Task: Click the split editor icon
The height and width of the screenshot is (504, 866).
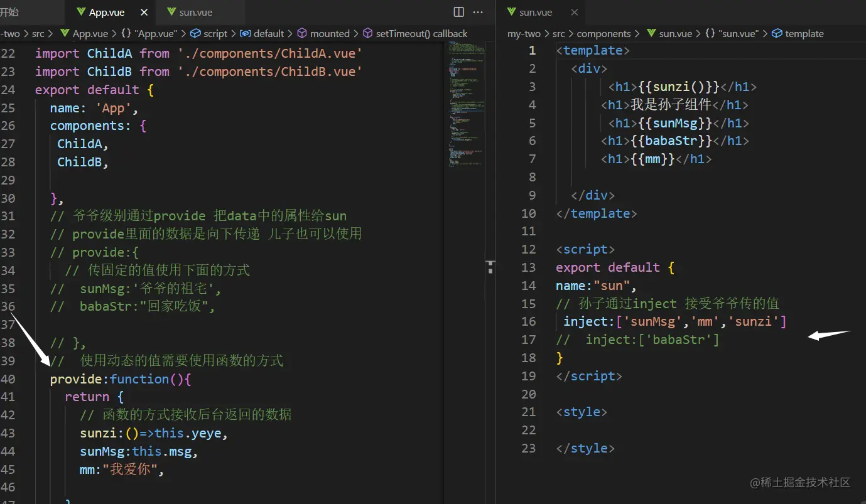Action: 458,12
